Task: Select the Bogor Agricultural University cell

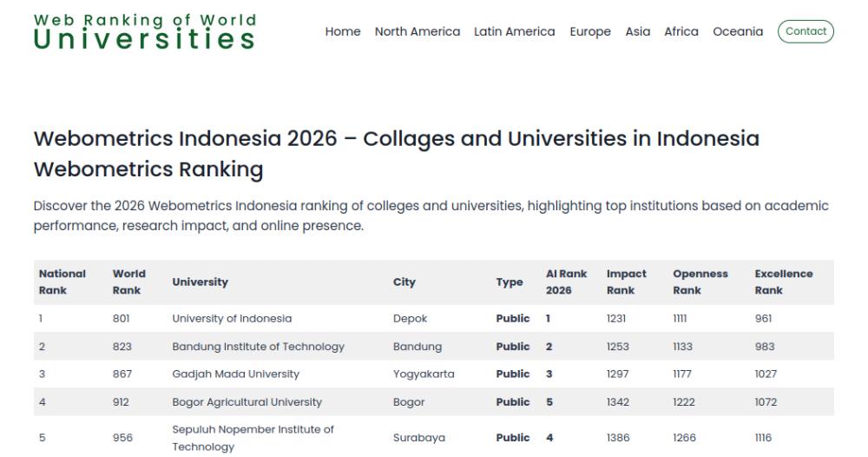Action: pyautogui.click(x=247, y=402)
